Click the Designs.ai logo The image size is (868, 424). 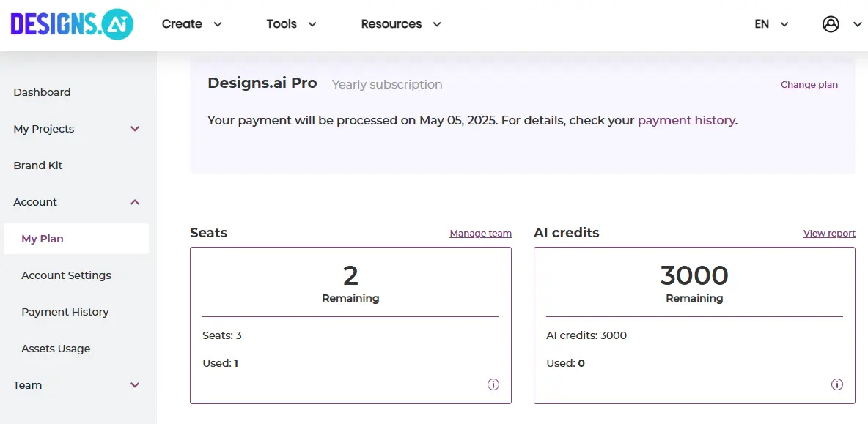(x=72, y=24)
